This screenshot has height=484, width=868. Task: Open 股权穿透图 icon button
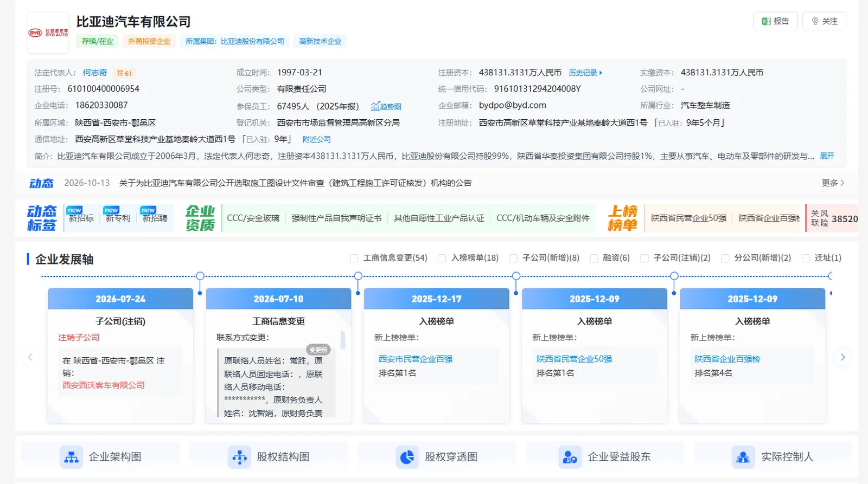pos(437,457)
